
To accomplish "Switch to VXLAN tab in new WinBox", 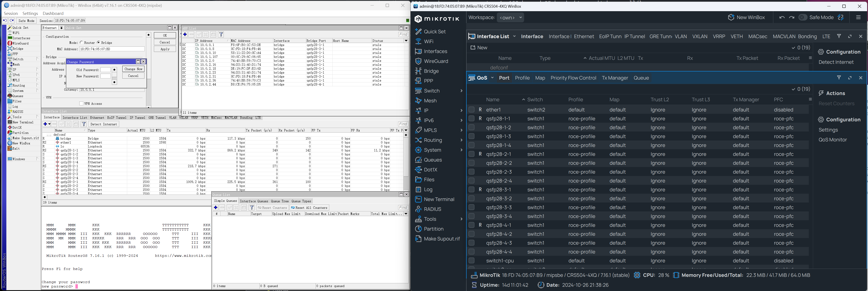I will click(700, 36).
